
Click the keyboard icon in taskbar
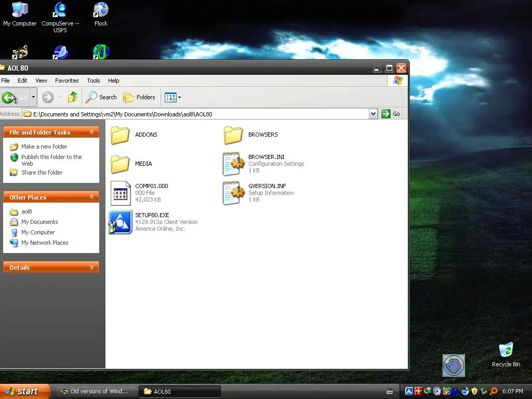[390, 392]
